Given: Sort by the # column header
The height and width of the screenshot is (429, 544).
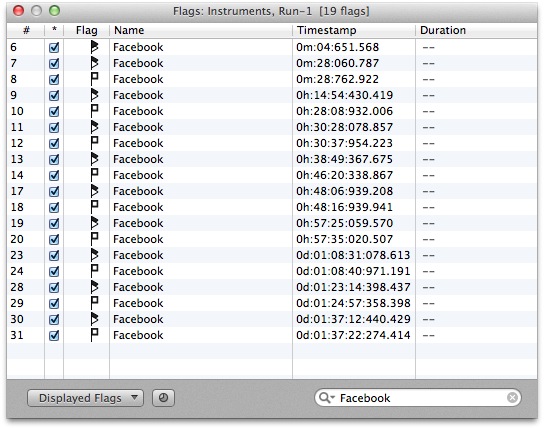Looking at the screenshot, I should tap(26, 31).
